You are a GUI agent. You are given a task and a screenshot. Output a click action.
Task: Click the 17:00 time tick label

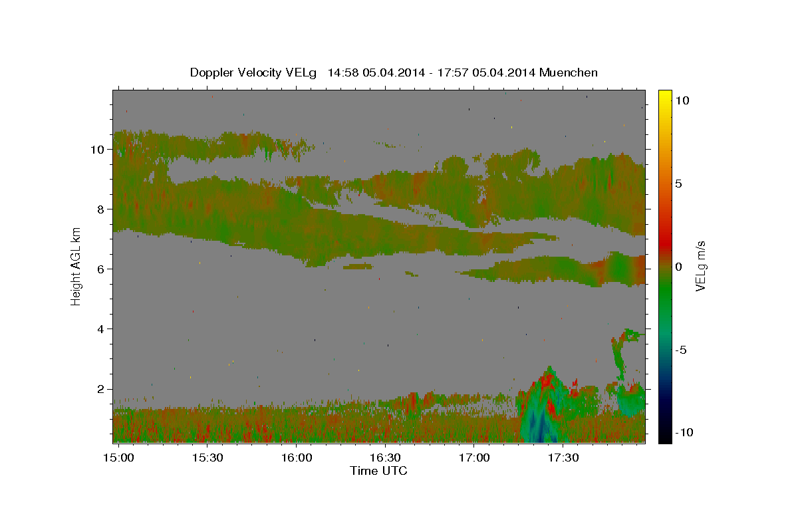tap(474, 458)
